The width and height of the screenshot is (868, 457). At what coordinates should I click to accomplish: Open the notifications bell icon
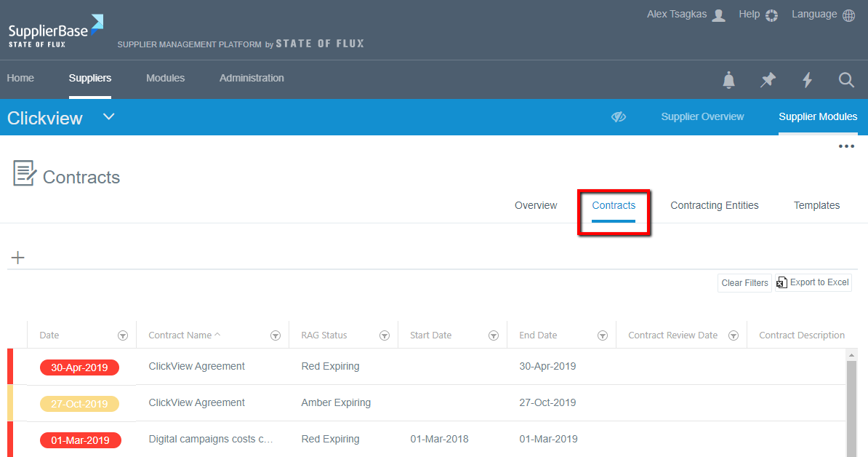point(728,80)
